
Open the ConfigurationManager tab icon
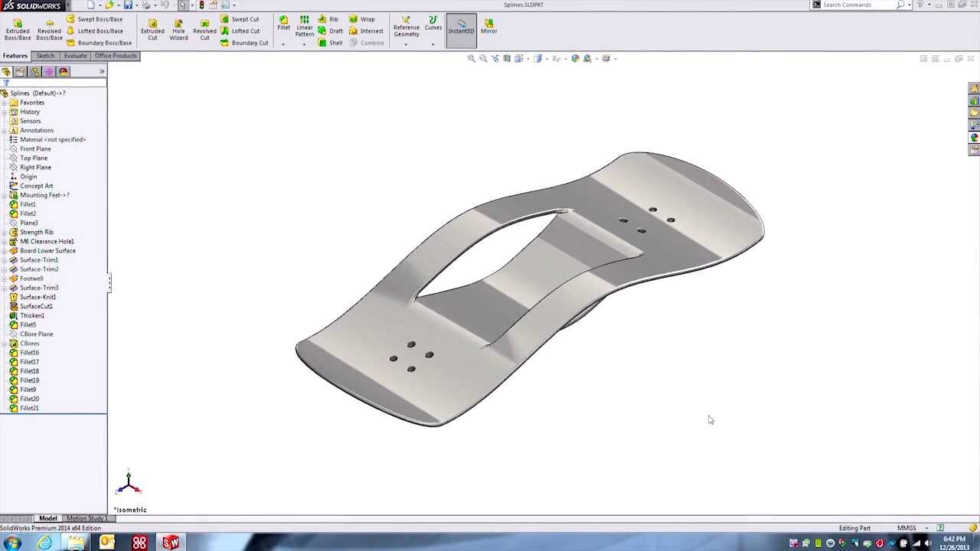[34, 72]
